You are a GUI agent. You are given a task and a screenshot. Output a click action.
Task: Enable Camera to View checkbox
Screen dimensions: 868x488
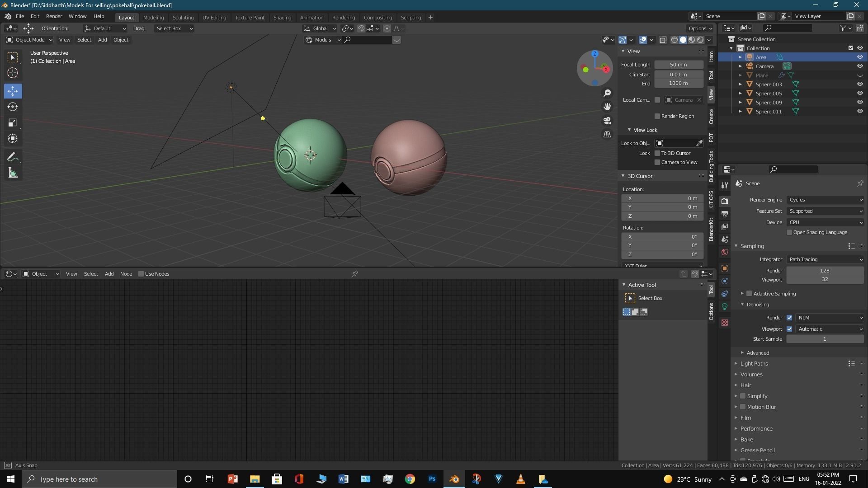(x=657, y=162)
